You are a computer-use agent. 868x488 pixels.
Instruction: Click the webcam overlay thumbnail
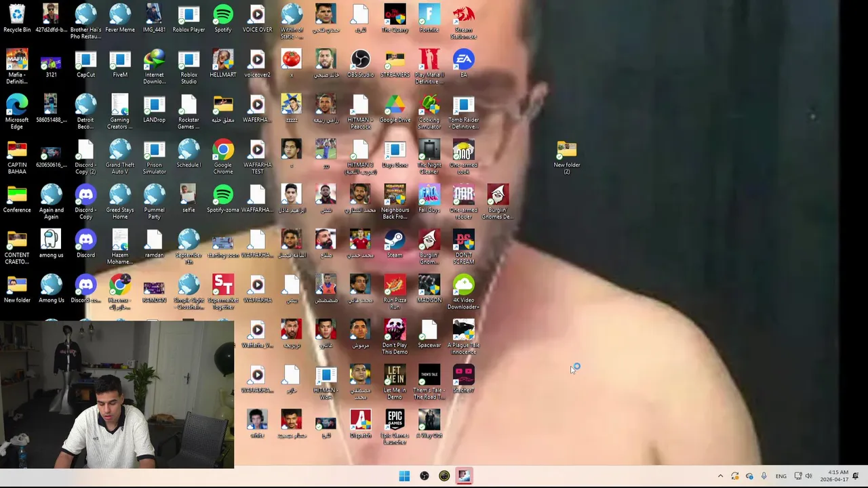(117, 394)
